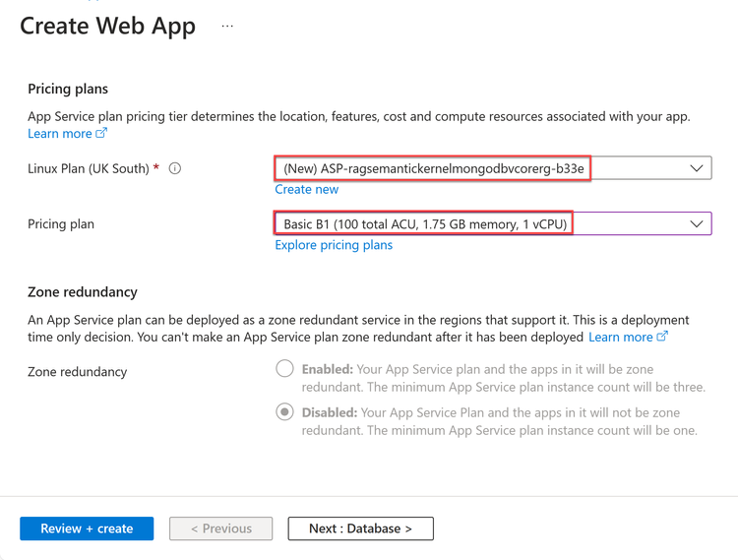The width and height of the screenshot is (738, 560).
Task: Click the Create Web App page title
Action: coord(107,27)
